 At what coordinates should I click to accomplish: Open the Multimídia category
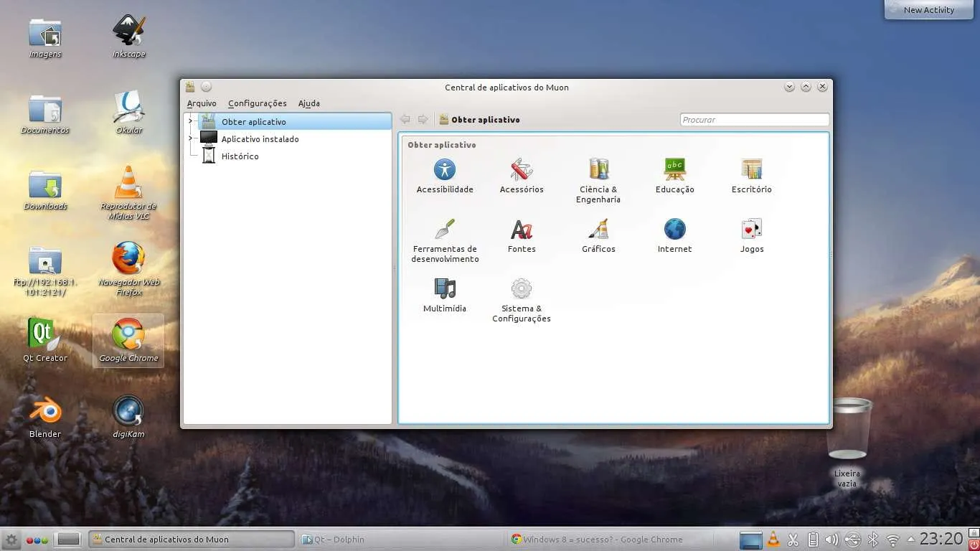pos(445,290)
